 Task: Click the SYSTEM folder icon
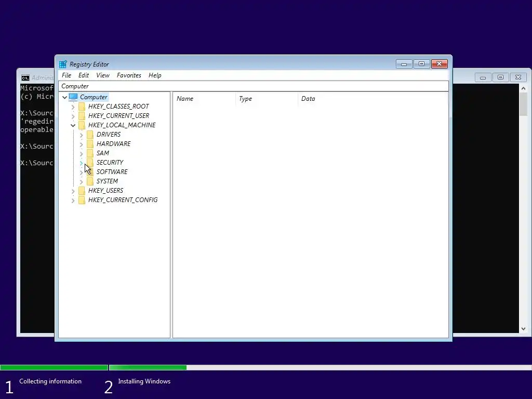point(90,181)
